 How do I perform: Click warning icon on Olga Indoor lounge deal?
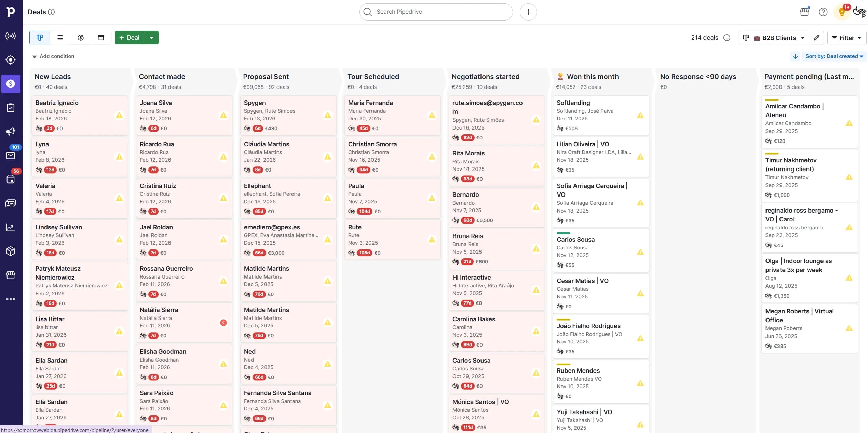849,278
